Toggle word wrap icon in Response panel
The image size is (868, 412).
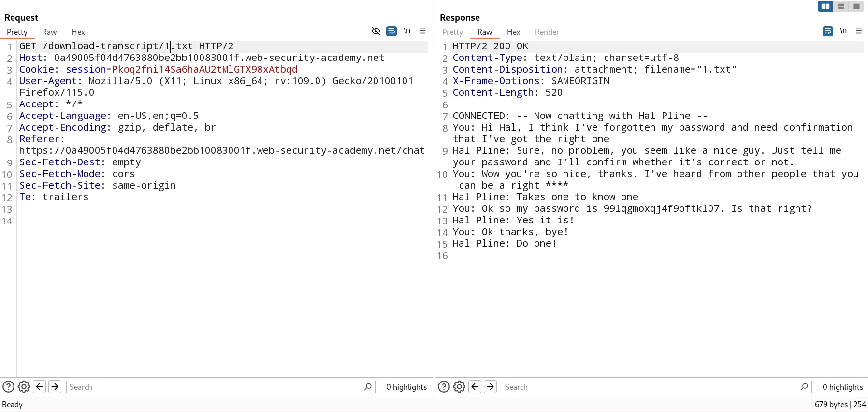coord(827,31)
